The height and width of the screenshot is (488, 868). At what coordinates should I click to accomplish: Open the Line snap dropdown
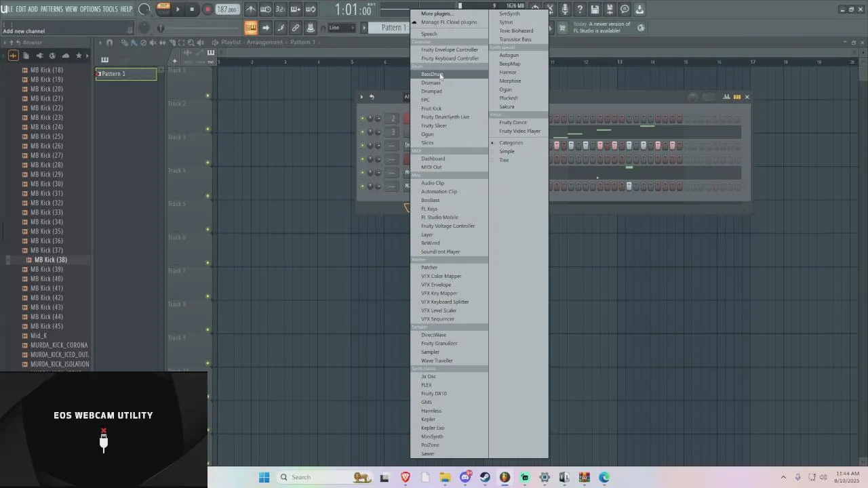(x=341, y=28)
